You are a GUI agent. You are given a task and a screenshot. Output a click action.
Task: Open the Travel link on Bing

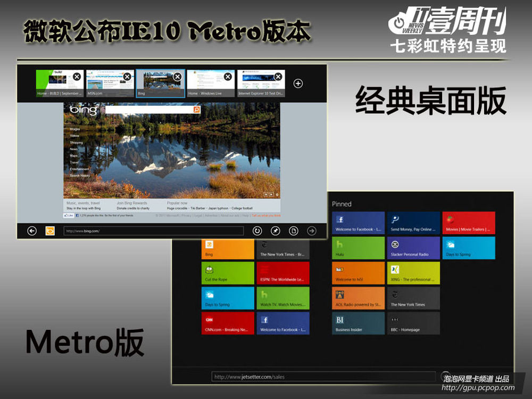click(x=74, y=162)
